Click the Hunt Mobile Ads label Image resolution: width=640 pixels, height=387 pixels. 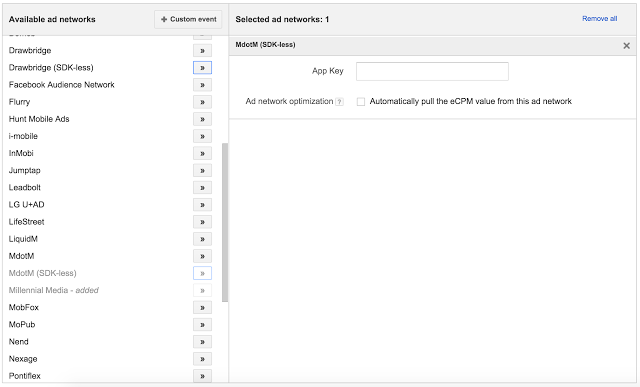pyautogui.click(x=39, y=119)
